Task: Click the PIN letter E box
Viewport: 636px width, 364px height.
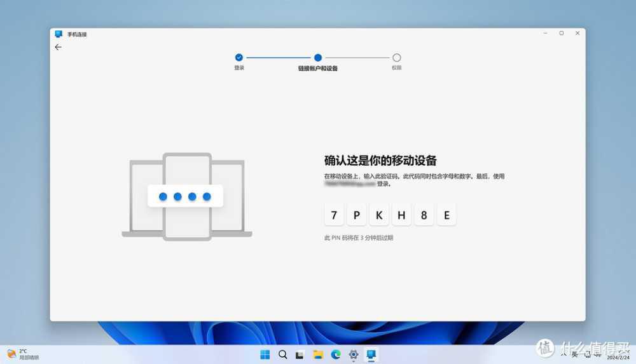Action: point(446,215)
